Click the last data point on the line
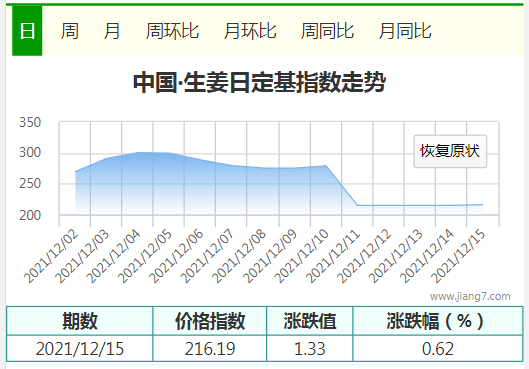 pos(482,204)
